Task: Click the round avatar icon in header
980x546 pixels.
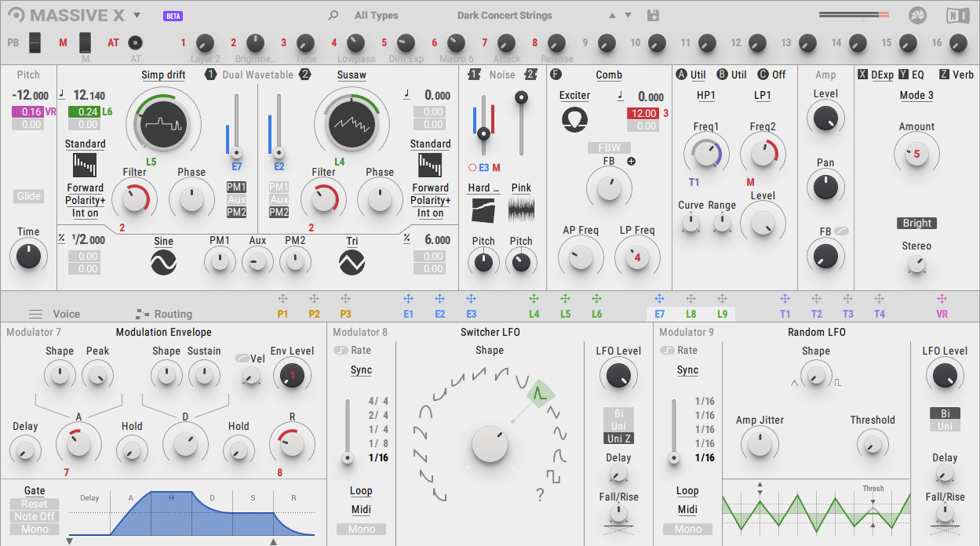Action: coord(918,15)
